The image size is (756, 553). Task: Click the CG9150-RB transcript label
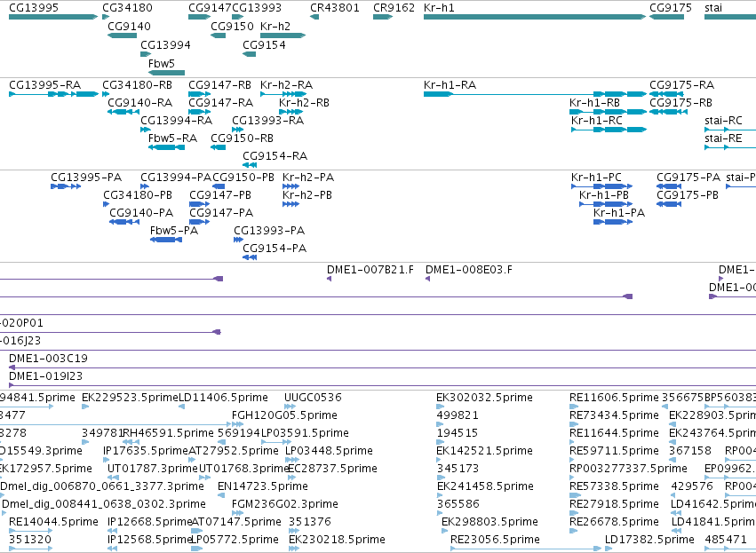coord(242,138)
